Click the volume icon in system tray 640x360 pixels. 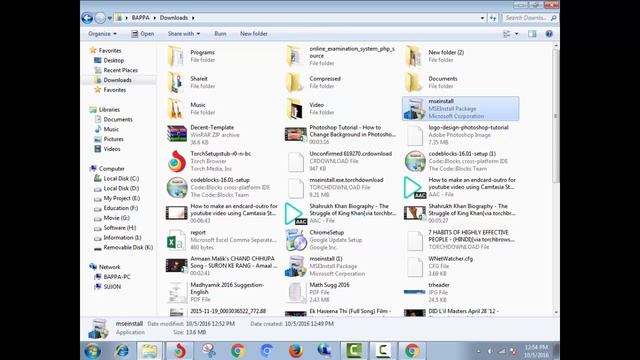click(x=490, y=351)
